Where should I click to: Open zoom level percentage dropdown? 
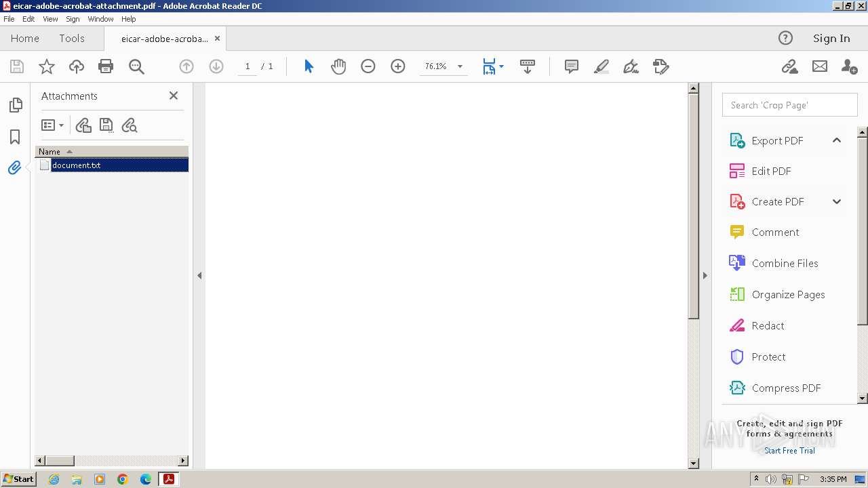pos(460,66)
